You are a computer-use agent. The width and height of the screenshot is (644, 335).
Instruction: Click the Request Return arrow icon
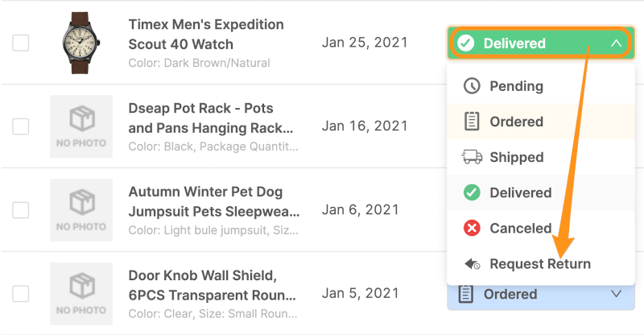(472, 263)
